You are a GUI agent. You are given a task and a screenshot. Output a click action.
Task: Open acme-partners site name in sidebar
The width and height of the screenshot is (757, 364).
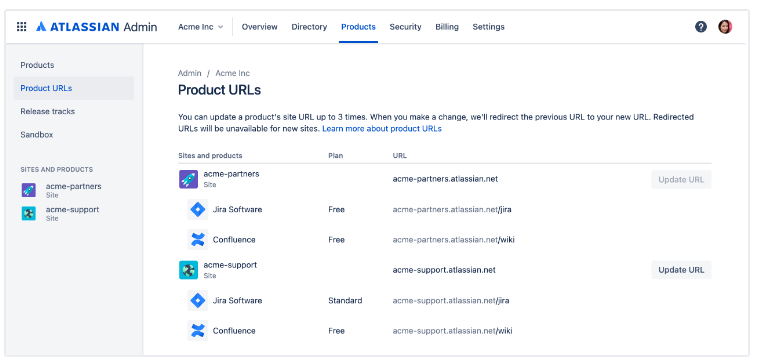[73, 186]
